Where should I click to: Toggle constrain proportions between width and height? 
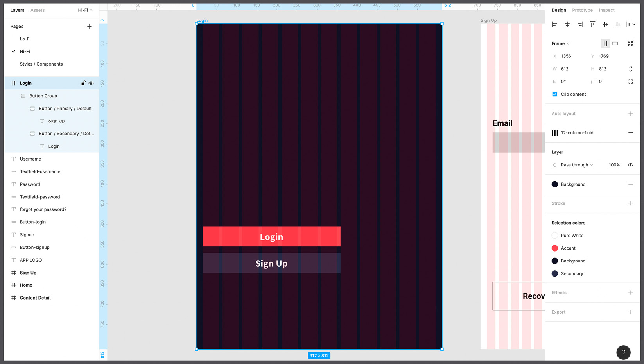point(630,68)
